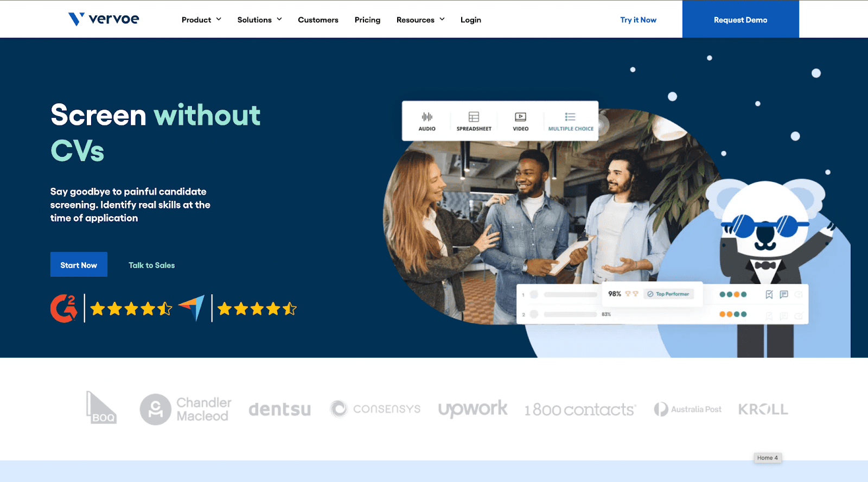Image resolution: width=868 pixels, height=482 pixels.
Task: Expand the Solutions dropdown menu
Action: click(x=259, y=20)
